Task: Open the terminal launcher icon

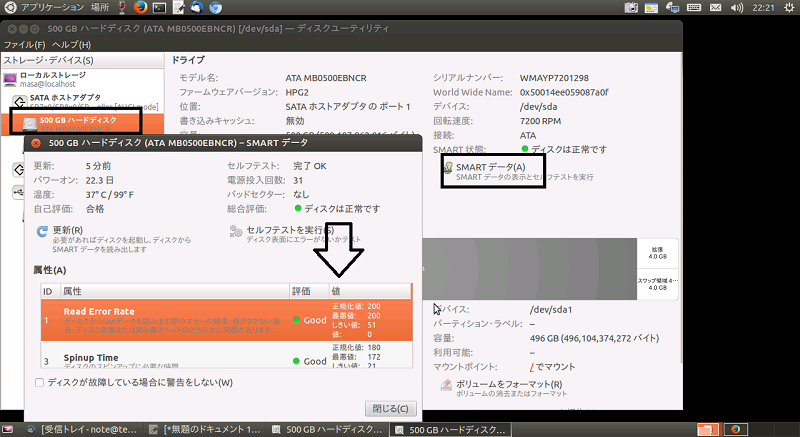Action: click(159, 8)
